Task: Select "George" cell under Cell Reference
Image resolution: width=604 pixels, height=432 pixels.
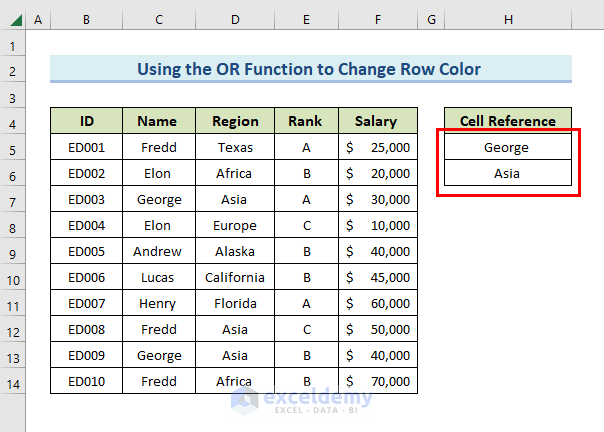Action: pyautogui.click(x=507, y=147)
